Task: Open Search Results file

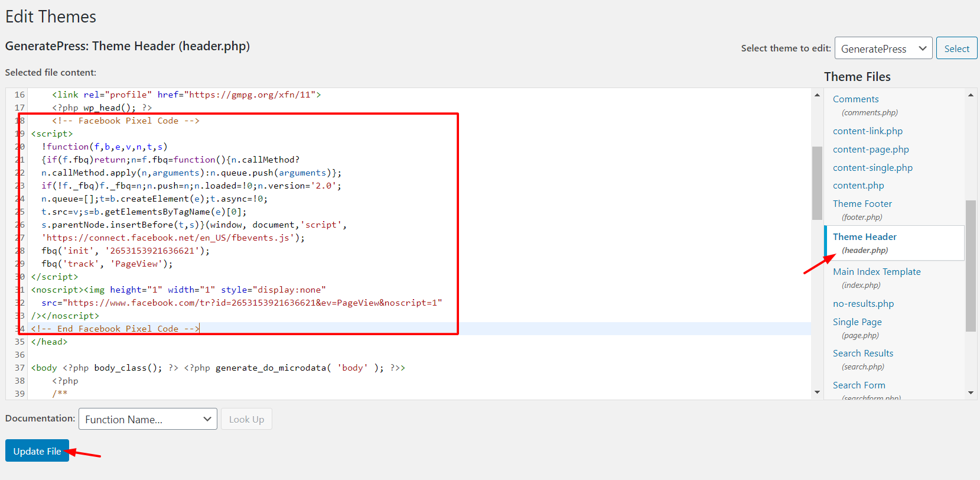Action: tap(863, 353)
